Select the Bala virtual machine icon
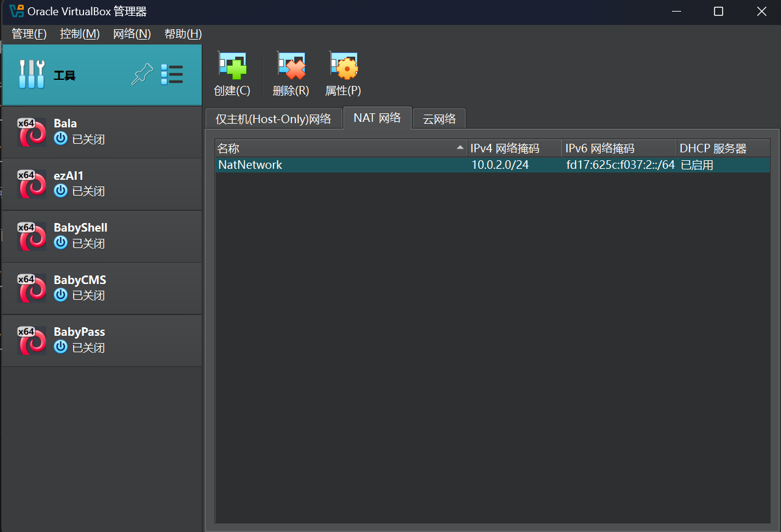The image size is (781, 532). (32, 132)
